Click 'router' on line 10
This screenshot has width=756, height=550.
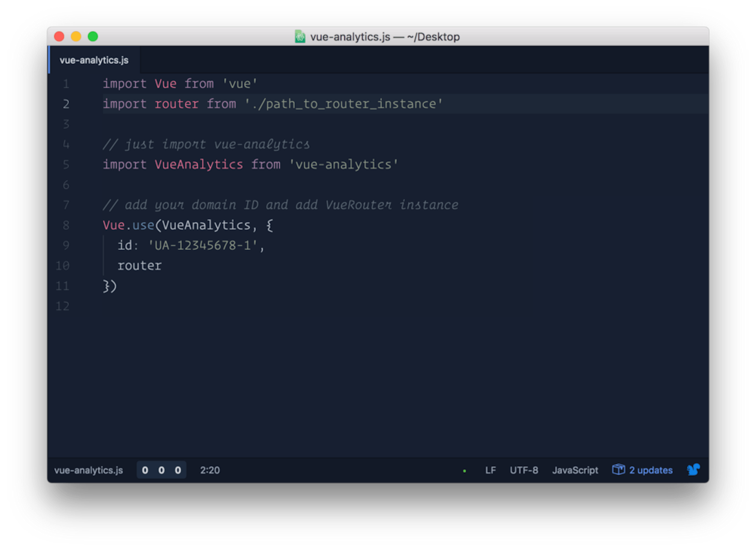click(x=139, y=266)
